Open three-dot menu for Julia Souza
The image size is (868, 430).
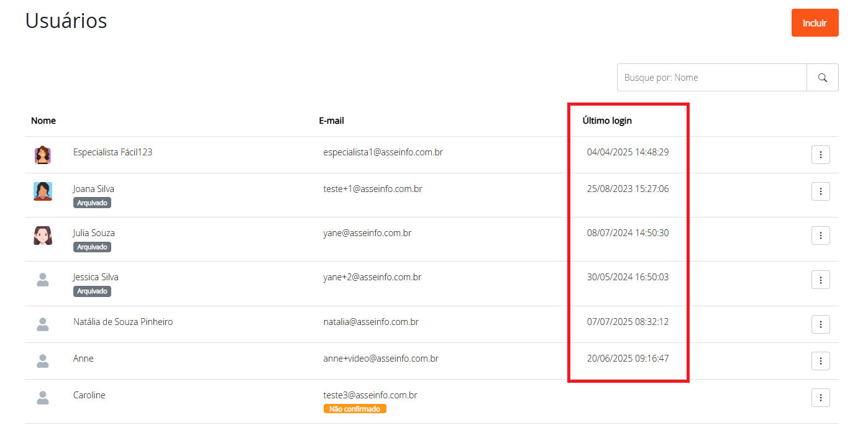click(x=820, y=236)
